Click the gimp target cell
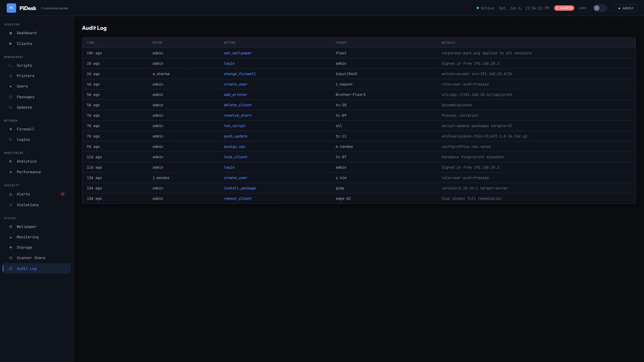 [340, 188]
